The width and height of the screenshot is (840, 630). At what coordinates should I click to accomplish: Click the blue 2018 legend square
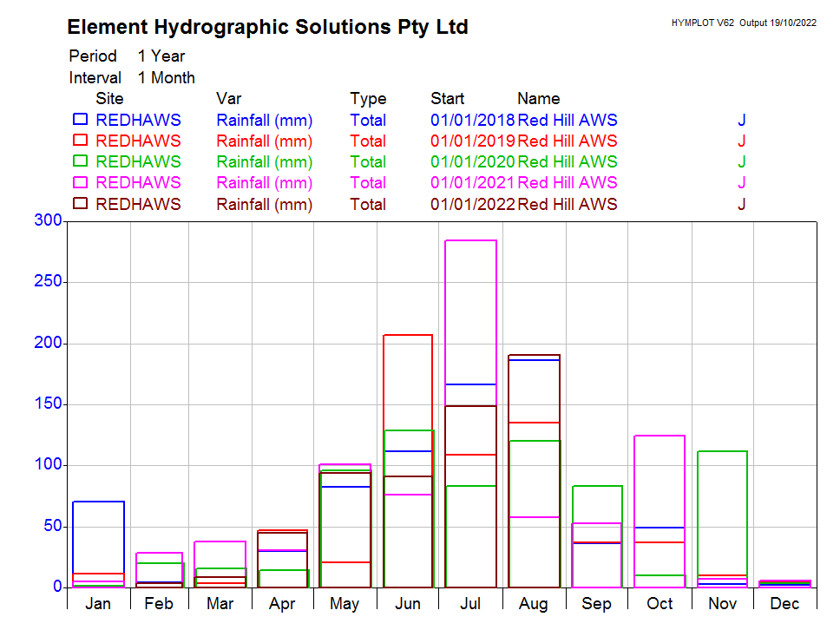[x=80, y=120]
